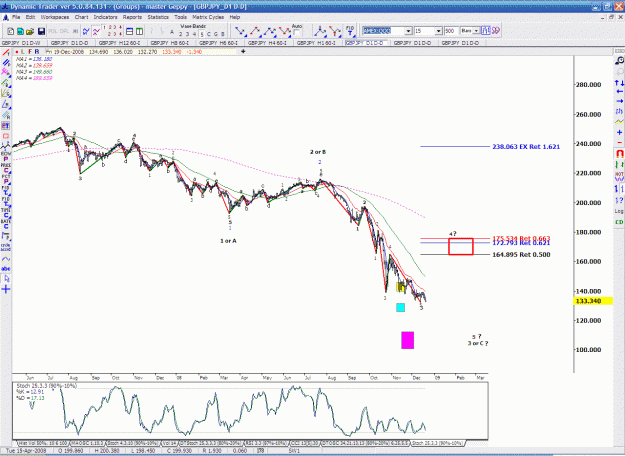Click the blue bar chart icon beside Bars dropdown
The height and width of the screenshot is (456, 625).
(485, 31)
